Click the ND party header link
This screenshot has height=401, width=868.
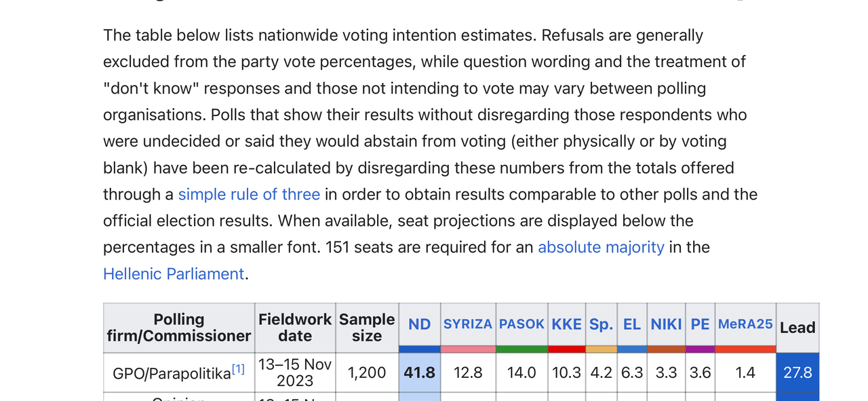click(x=419, y=324)
